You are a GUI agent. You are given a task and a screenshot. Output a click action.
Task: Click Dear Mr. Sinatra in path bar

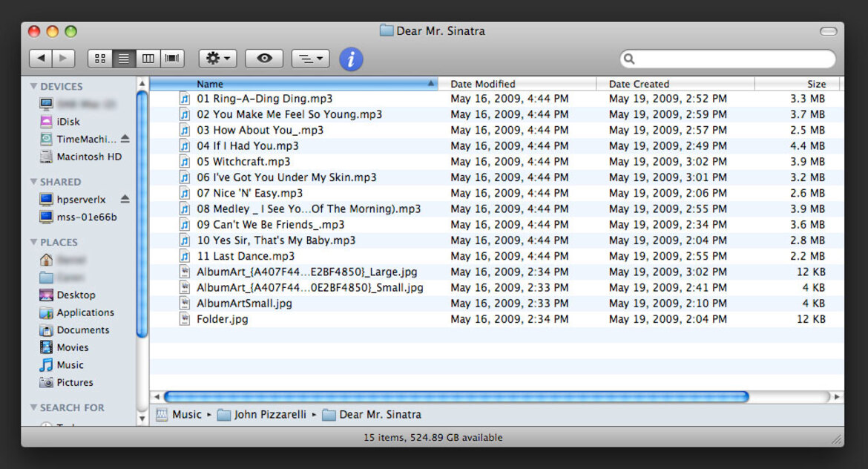[x=372, y=415]
